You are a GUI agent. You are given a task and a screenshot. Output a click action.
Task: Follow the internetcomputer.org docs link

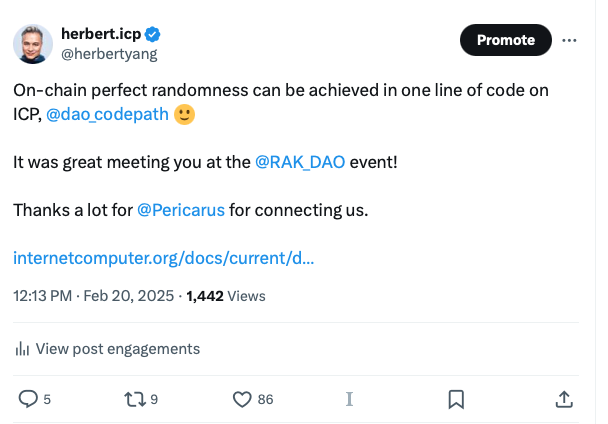coord(164,258)
